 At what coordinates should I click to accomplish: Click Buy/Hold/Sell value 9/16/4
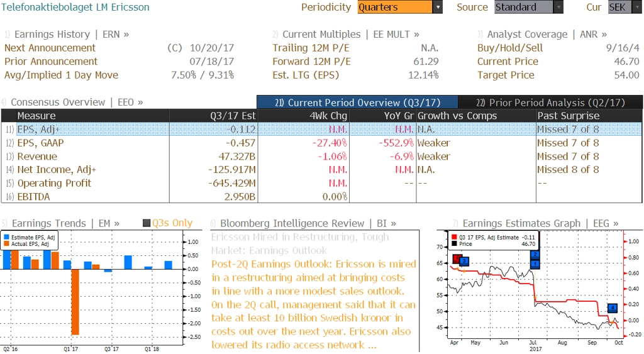point(623,48)
